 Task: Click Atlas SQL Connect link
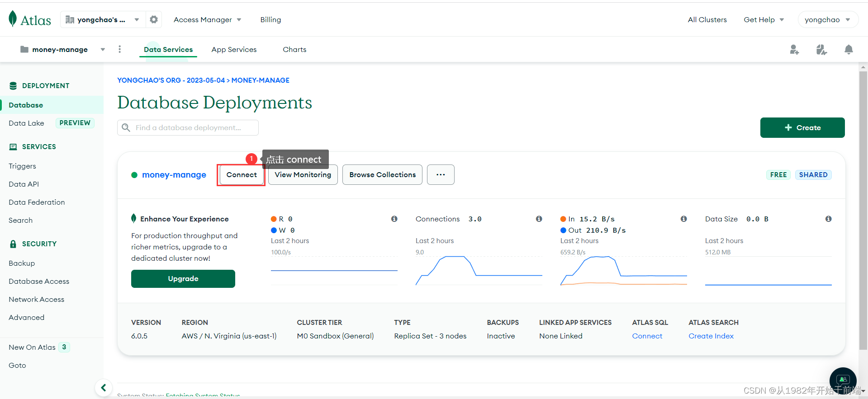(647, 336)
